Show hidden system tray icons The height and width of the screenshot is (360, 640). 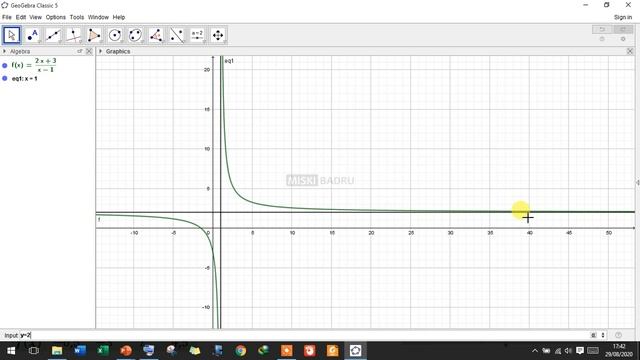535,351
